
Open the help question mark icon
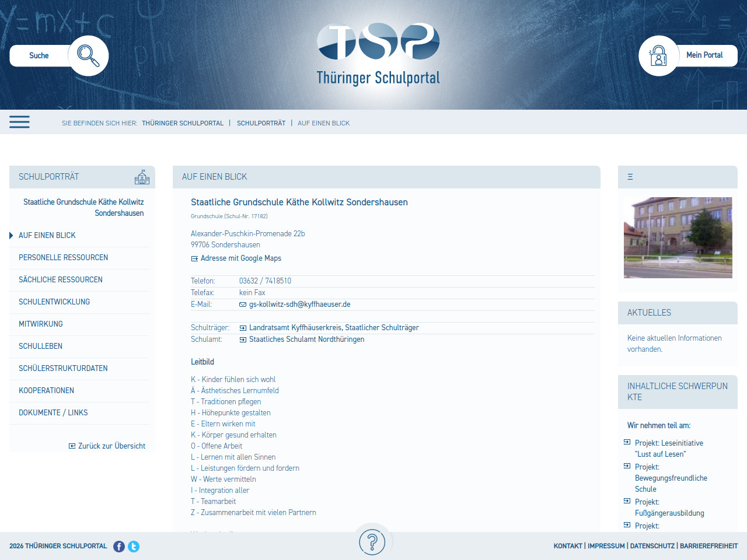click(372, 542)
